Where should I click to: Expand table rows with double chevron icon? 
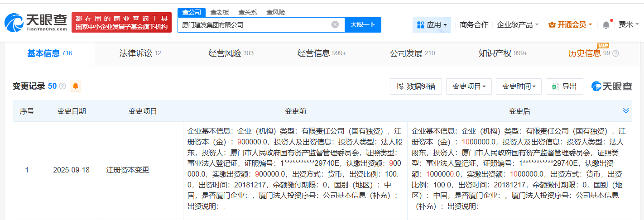(626, 111)
